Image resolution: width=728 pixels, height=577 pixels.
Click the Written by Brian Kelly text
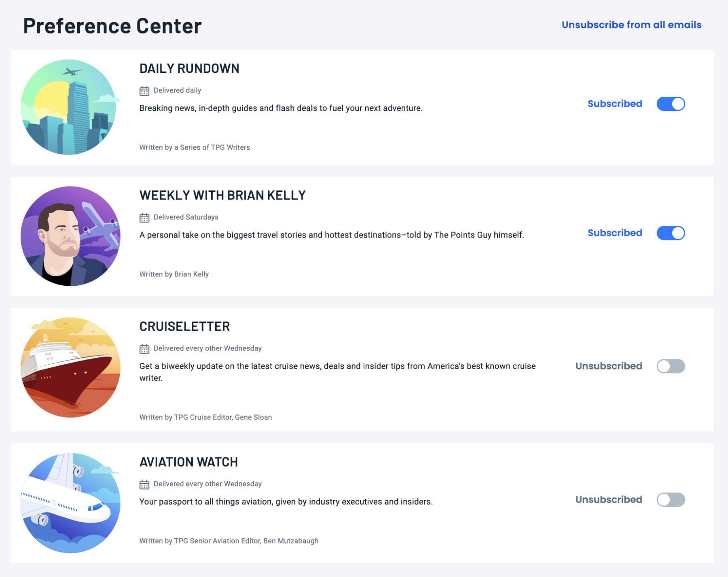click(x=174, y=274)
